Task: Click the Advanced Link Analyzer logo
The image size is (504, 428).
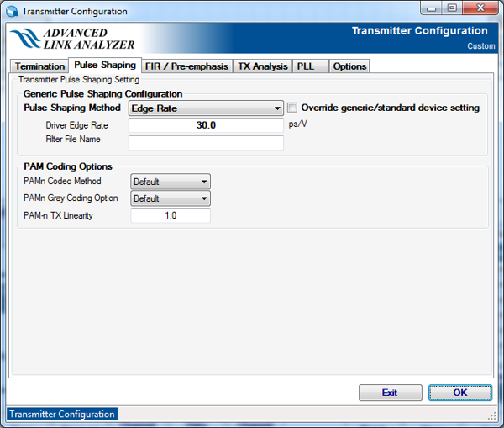Action: 72,39
